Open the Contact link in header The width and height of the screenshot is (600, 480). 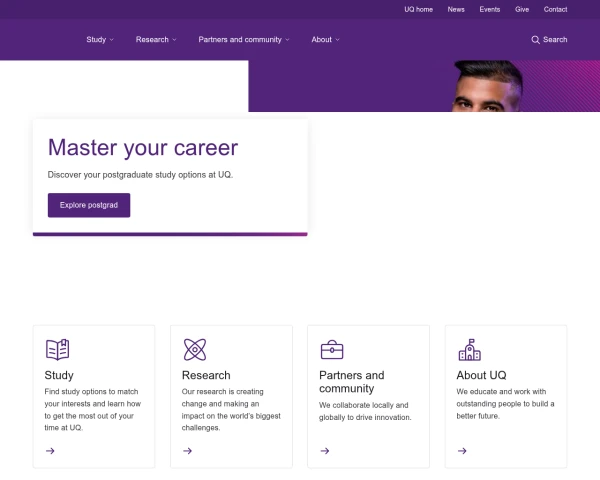click(x=555, y=9)
